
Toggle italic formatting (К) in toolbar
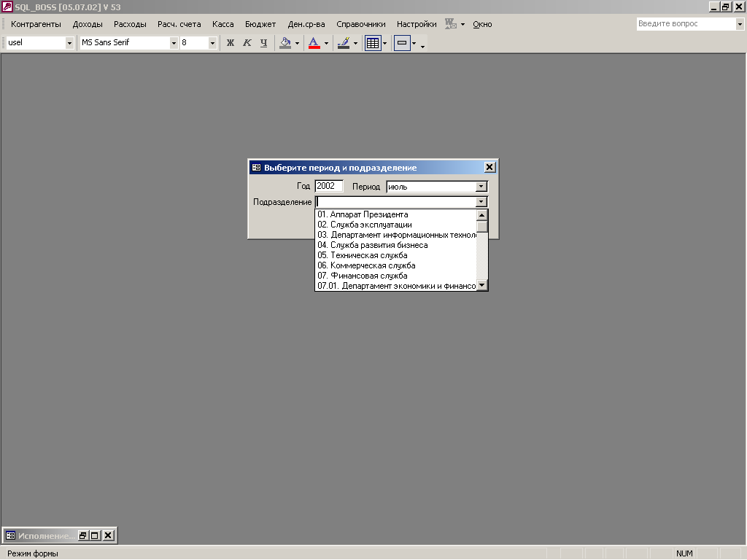(247, 43)
